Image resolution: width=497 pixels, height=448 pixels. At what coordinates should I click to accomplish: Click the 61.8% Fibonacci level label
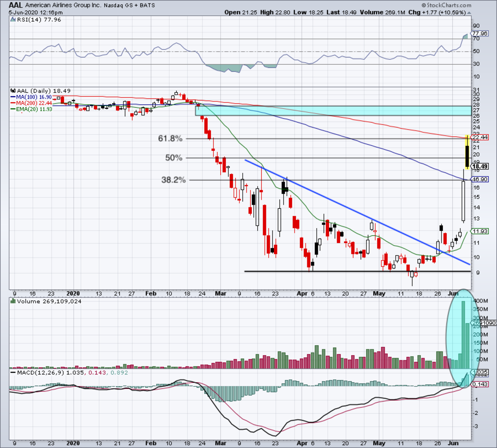coord(170,138)
